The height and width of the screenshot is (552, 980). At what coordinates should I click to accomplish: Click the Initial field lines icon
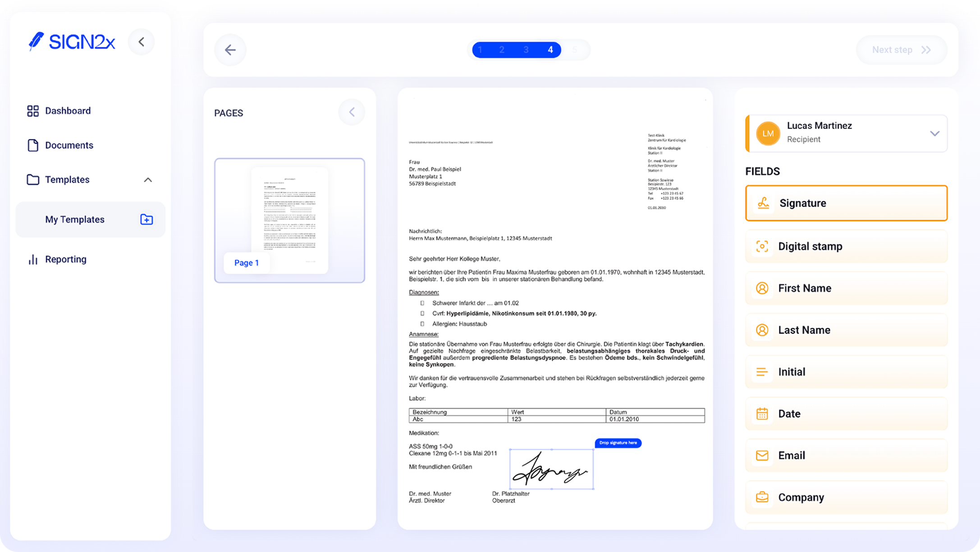click(762, 372)
